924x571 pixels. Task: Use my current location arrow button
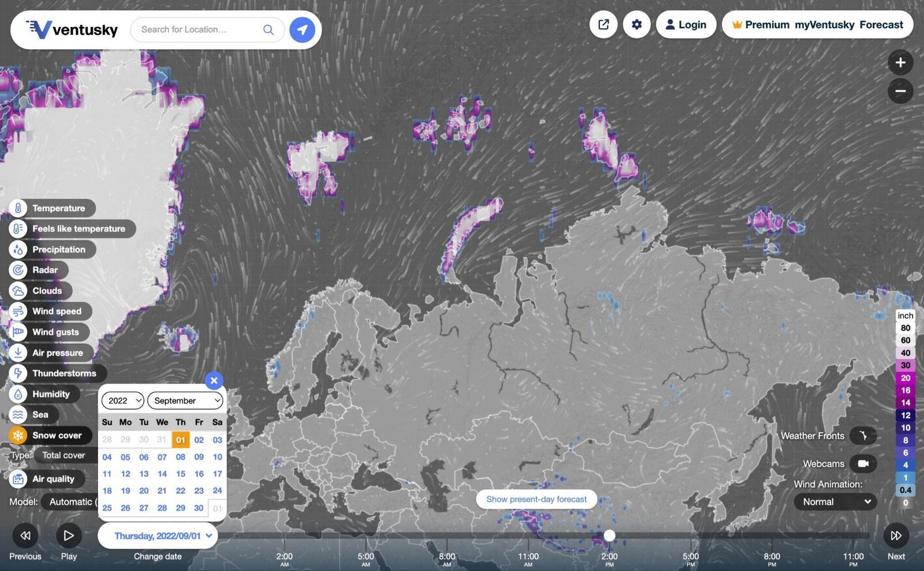click(x=302, y=29)
